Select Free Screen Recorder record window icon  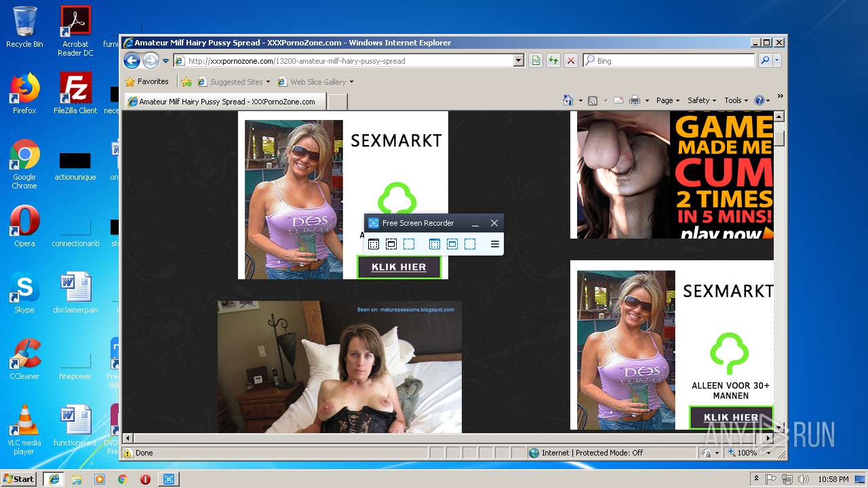[452, 244]
